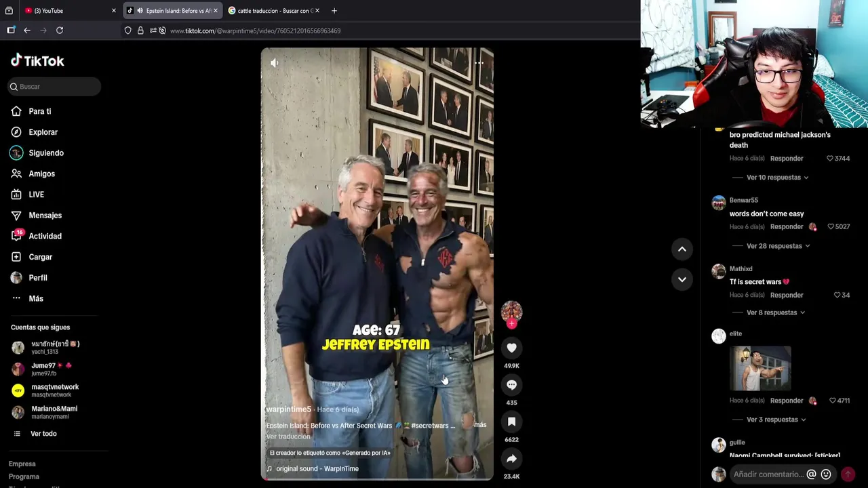Open the video creator avatar
868x488 pixels.
pyautogui.click(x=511, y=311)
